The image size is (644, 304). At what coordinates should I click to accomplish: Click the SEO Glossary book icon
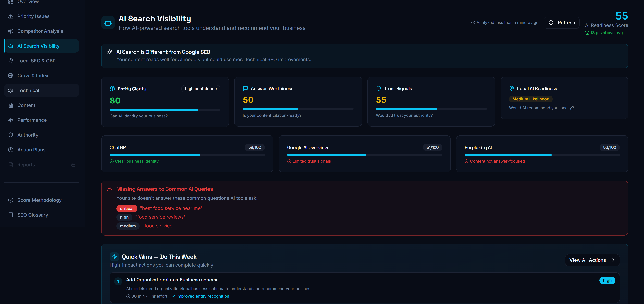pos(10,215)
